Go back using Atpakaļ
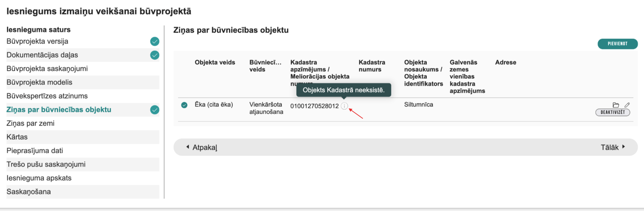 pos(205,147)
